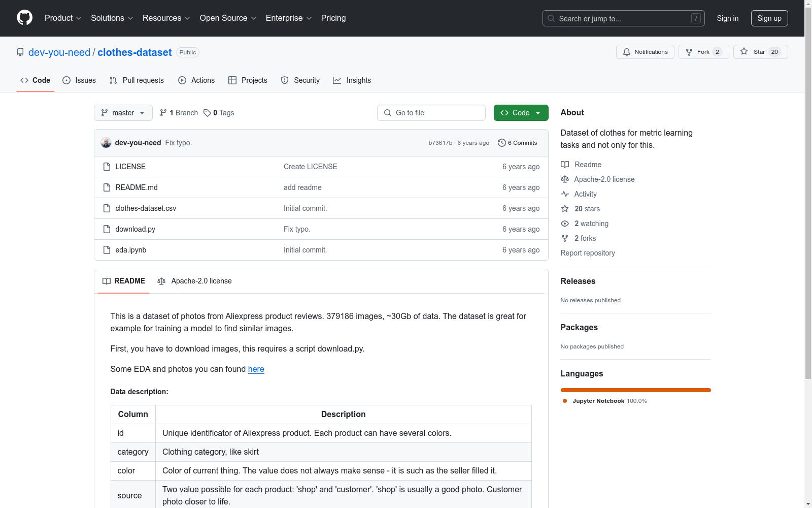Switch to the Security tab
This screenshot has width=812, height=508.
tap(300, 80)
